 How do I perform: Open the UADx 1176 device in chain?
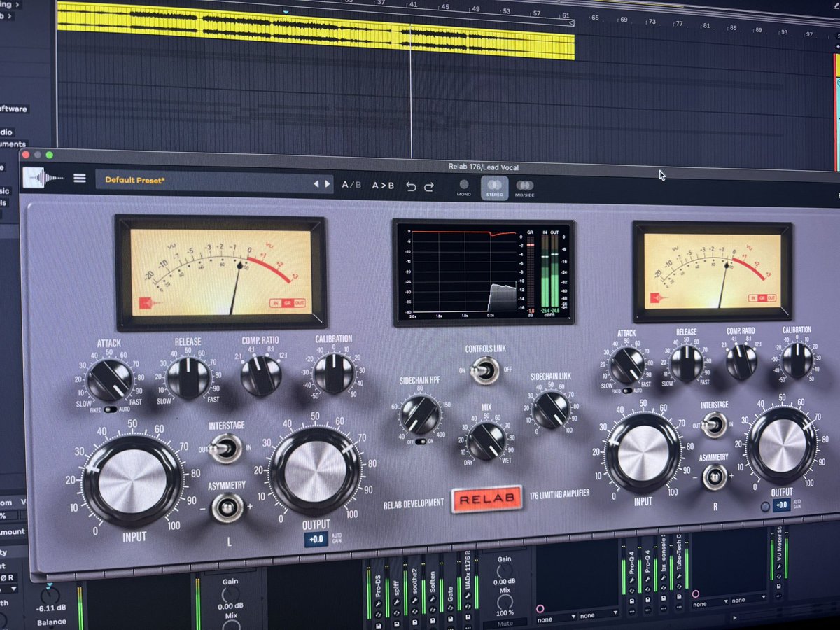tap(468, 570)
